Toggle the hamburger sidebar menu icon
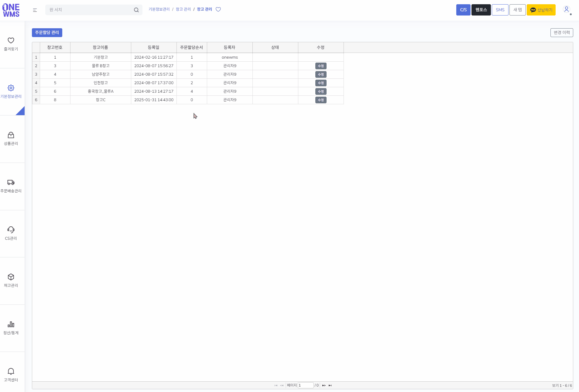579x392 pixels. pyautogui.click(x=35, y=10)
